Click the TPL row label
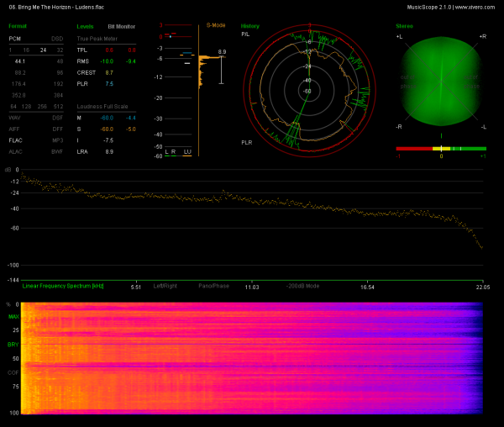This screenshot has height=427, width=504. pos(82,50)
